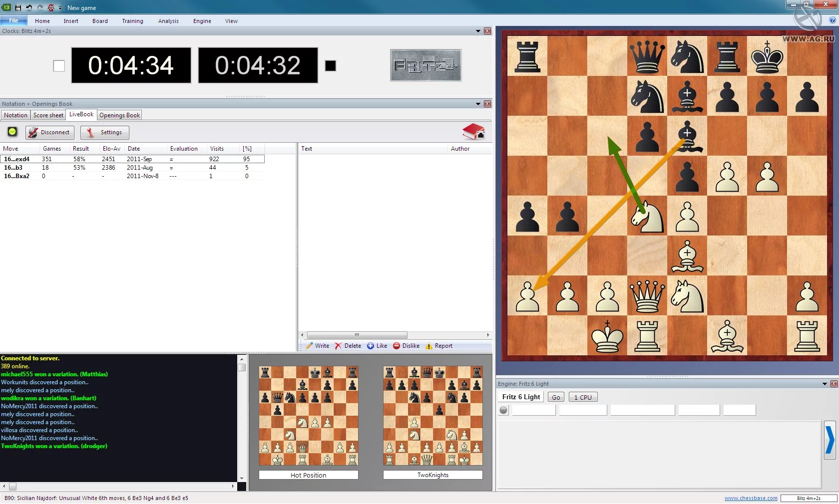Click the Fritz 6 Light engine name button
The width and height of the screenshot is (839, 504).
521,397
